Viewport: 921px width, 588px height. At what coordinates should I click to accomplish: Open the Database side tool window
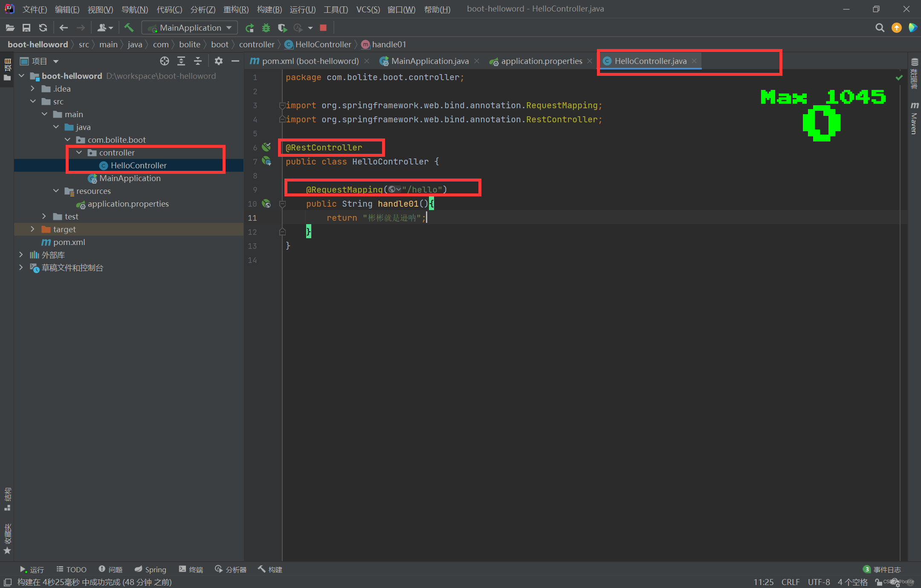[915, 73]
